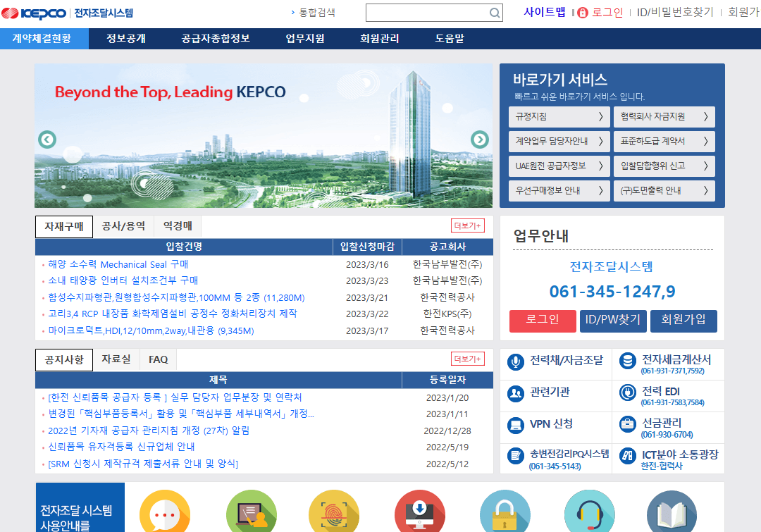Click the open book icon
This screenshot has height=532, width=761.
[672, 512]
